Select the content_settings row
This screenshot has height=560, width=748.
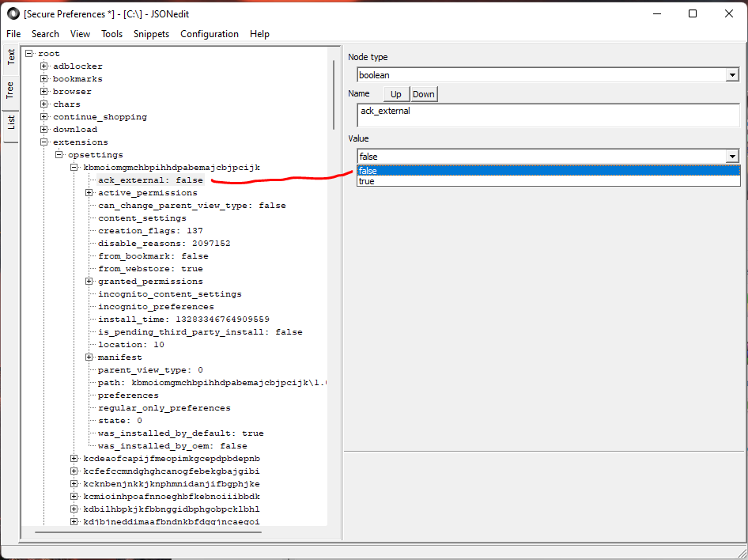pyautogui.click(x=142, y=218)
